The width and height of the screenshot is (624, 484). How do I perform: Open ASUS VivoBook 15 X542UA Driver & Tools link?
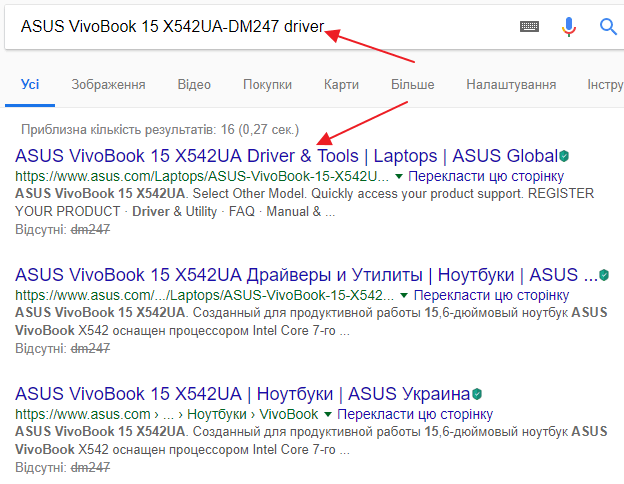(286, 156)
